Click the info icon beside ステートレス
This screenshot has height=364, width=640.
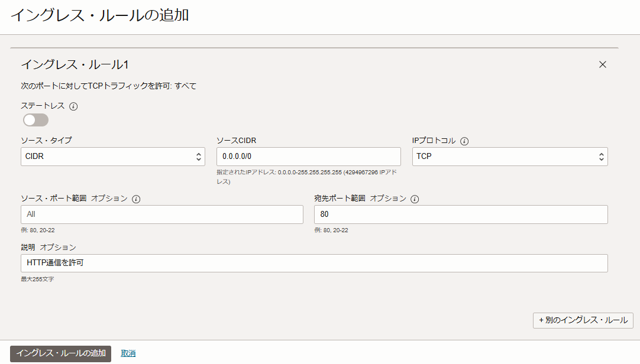click(74, 106)
